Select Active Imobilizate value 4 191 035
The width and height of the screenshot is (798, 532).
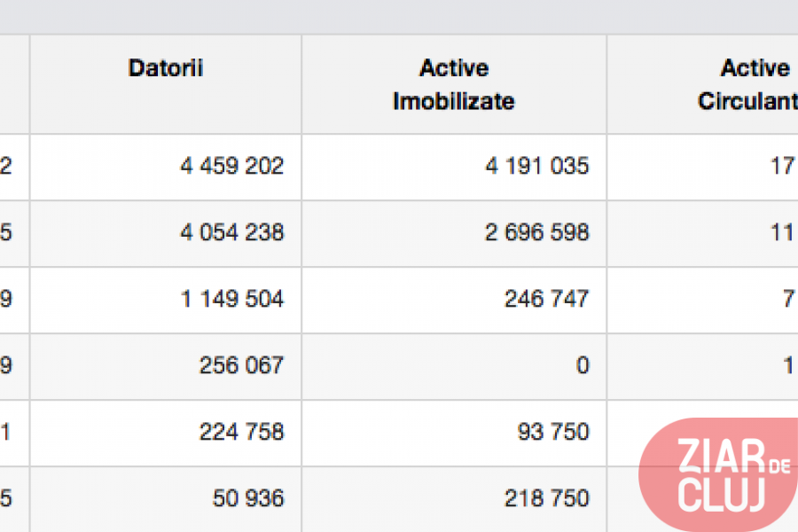pos(536,166)
